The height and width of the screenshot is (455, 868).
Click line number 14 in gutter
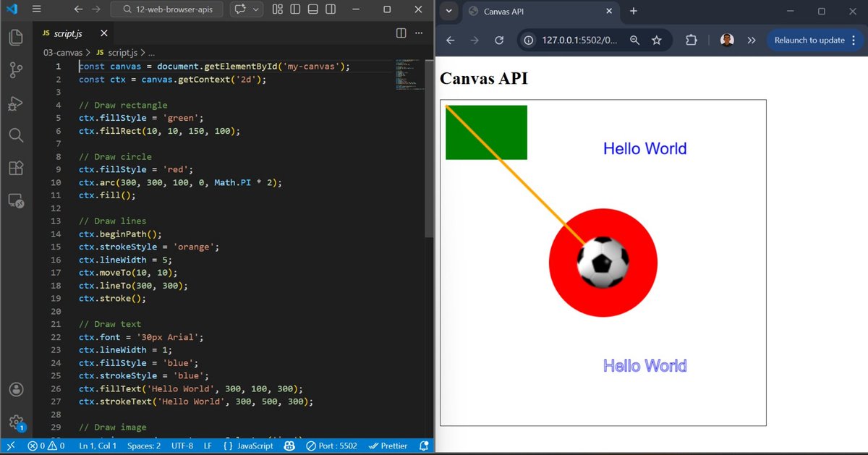(x=56, y=234)
